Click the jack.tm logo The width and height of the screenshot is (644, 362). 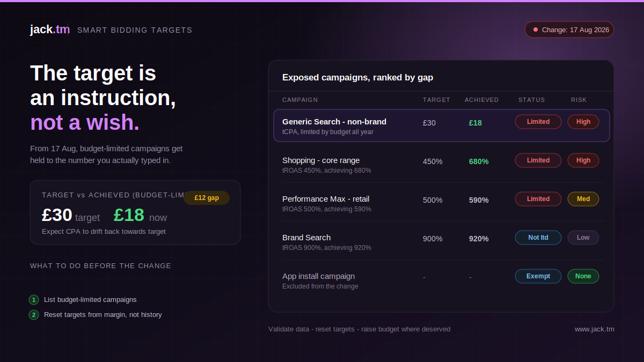[50, 29]
